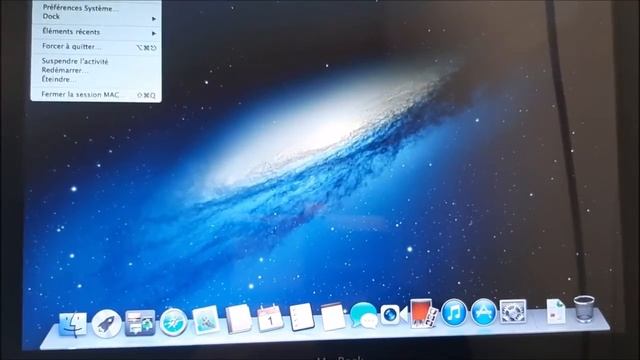The width and height of the screenshot is (640, 360).
Task: Open Mail stamp icon in Dock
Action: point(206,320)
